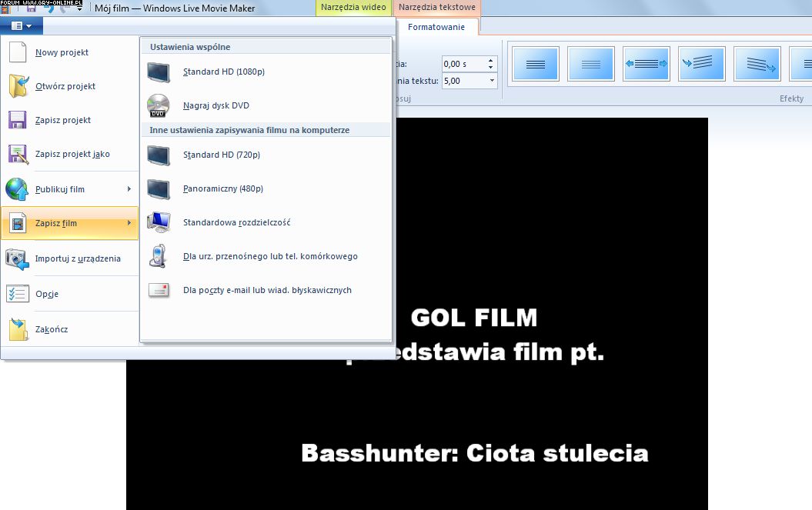Click the Save icon in quick access toolbar
This screenshot has width=812, height=510.
[x=31, y=8]
